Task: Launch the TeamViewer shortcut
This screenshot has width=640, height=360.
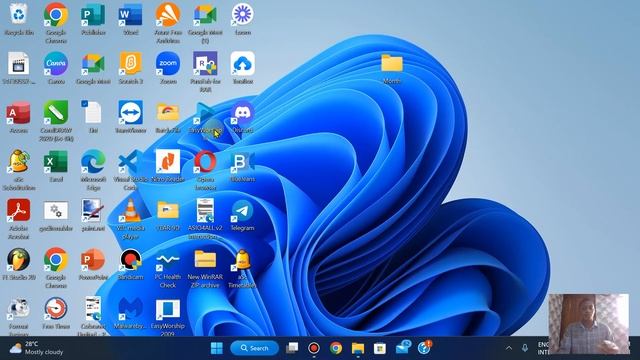Action: [x=131, y=118]
